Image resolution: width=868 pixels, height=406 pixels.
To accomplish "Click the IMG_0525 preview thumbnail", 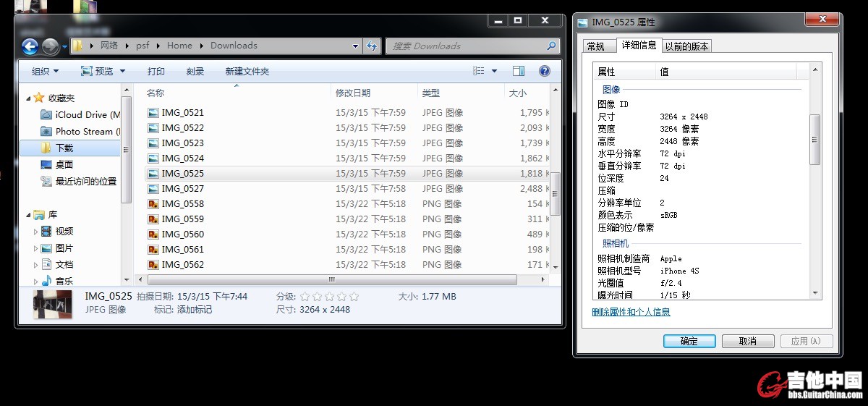I will [x=53, y=304].
